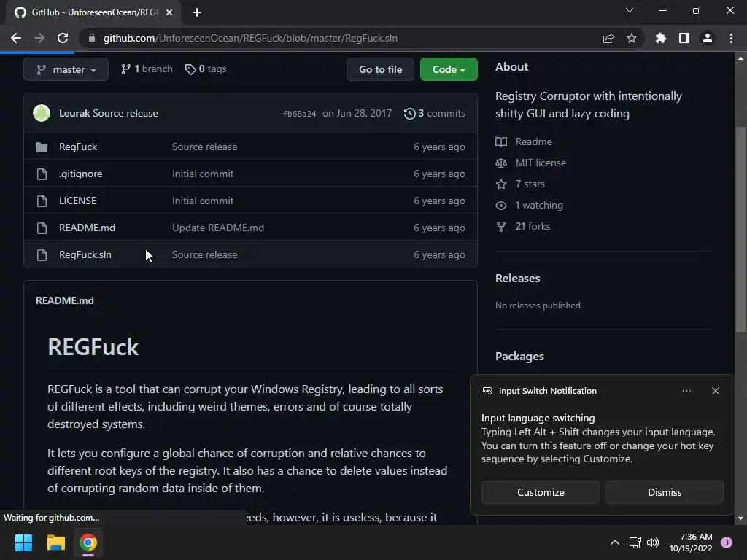The width and height of the screenshot is (747, 560).
Task: View the 0 tags link
Action: (206, 69)
